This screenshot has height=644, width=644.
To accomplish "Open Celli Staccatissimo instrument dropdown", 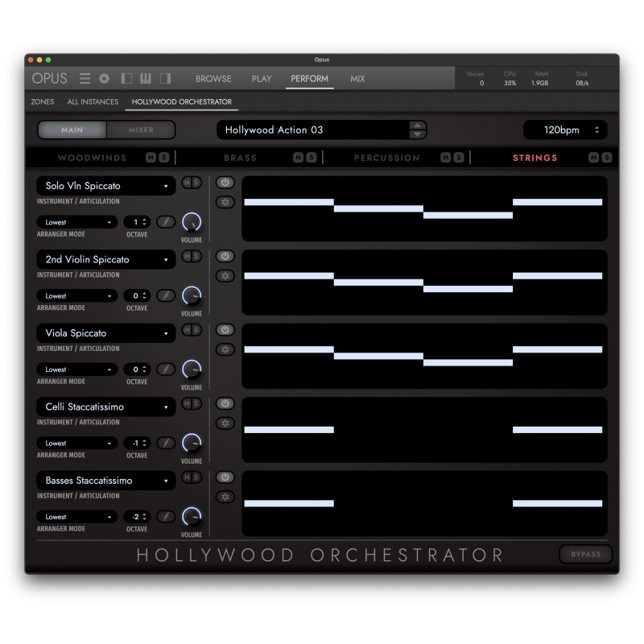I will [x=106, y=407].
